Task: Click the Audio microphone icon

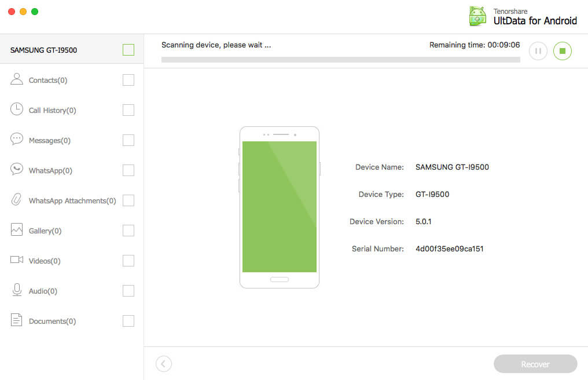Action: (17, 290)
